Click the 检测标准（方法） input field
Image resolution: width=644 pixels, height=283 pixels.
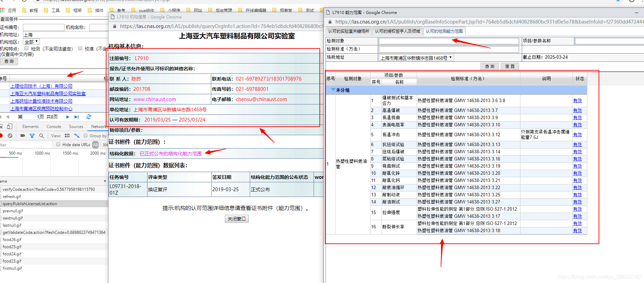(449, 49)
